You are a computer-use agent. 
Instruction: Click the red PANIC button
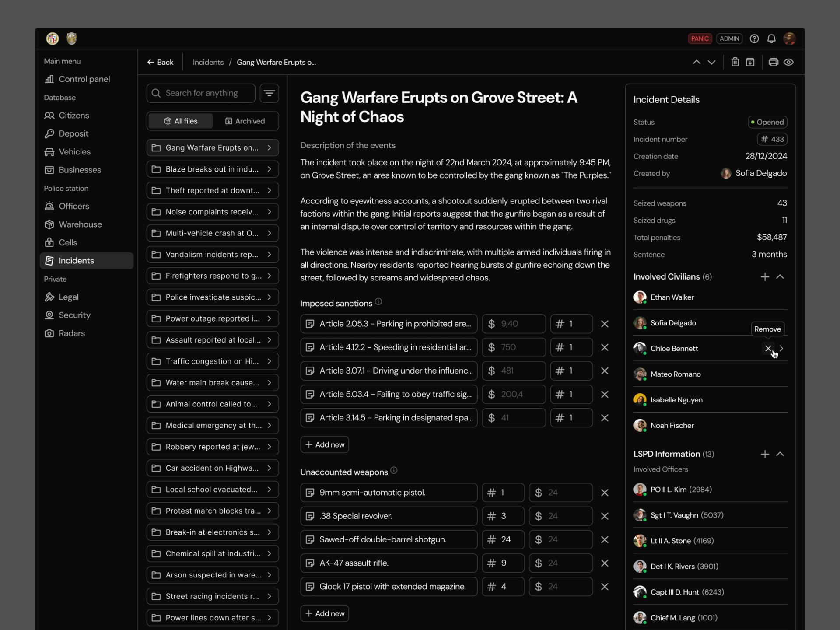point(700,38)
